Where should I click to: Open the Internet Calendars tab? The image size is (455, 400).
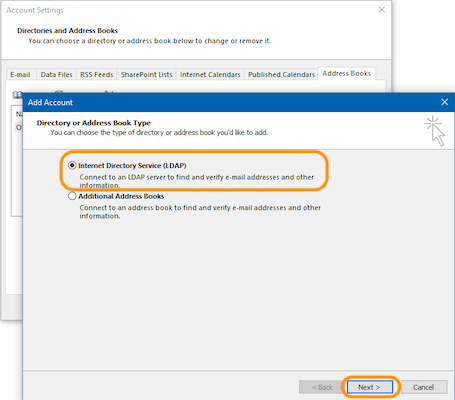coord(210,74)
